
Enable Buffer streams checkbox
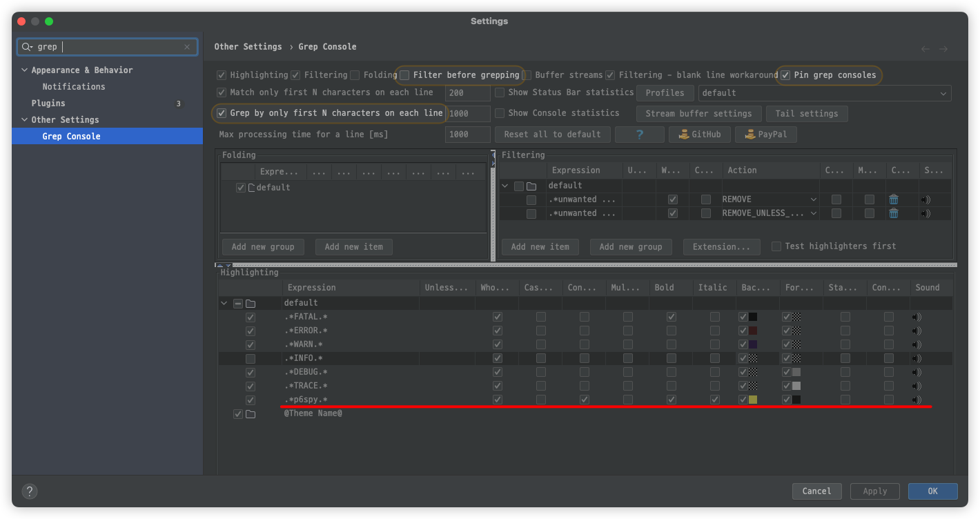(527, 75)
